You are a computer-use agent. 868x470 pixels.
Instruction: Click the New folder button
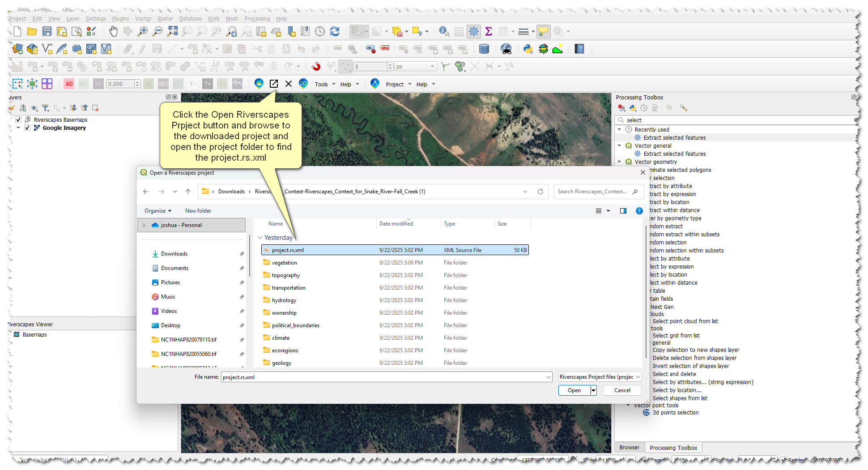click(x=198, y=211)
